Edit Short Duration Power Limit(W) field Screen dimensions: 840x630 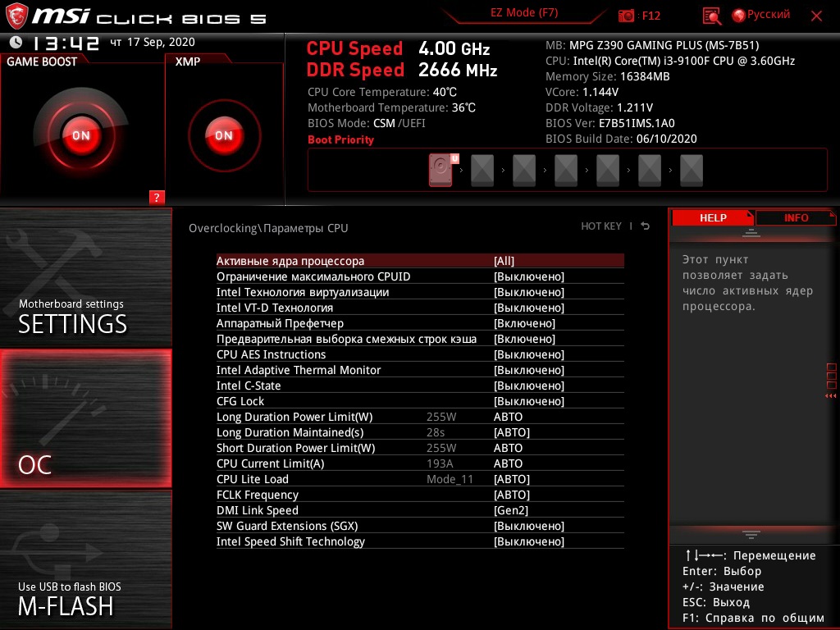[x=420, y=447]
